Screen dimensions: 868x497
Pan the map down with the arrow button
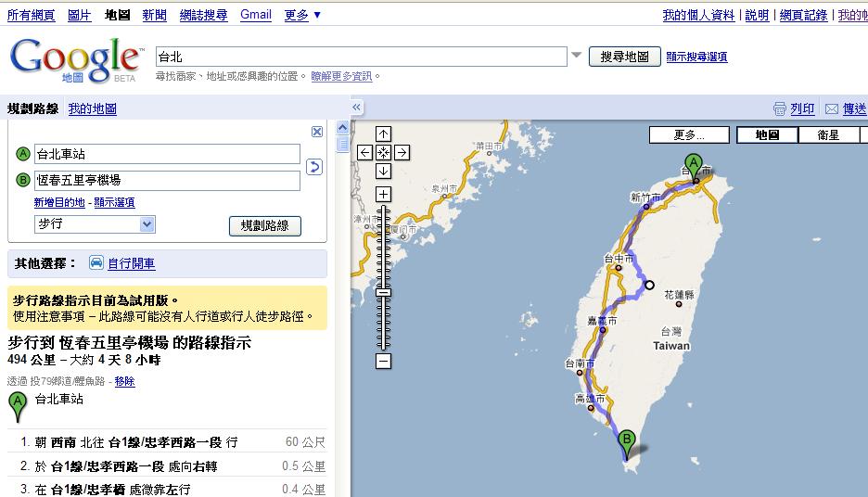pos(383,171)
